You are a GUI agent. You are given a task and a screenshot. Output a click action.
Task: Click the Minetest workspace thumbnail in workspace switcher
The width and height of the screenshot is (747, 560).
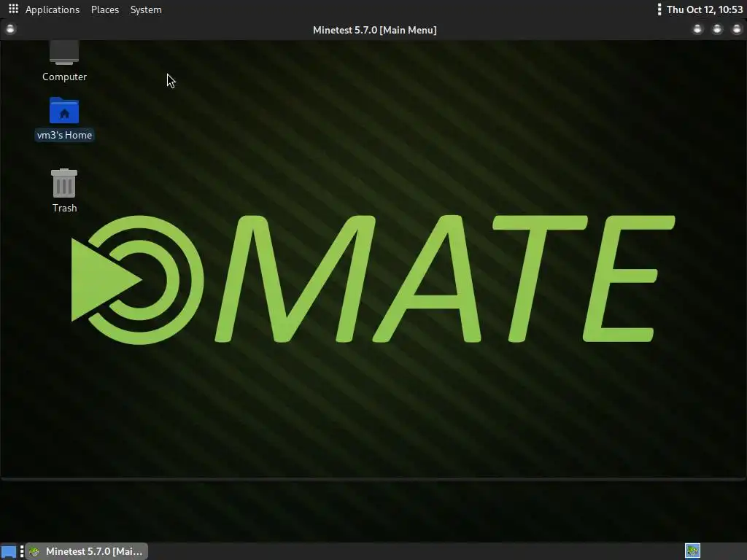click(693, 551)
